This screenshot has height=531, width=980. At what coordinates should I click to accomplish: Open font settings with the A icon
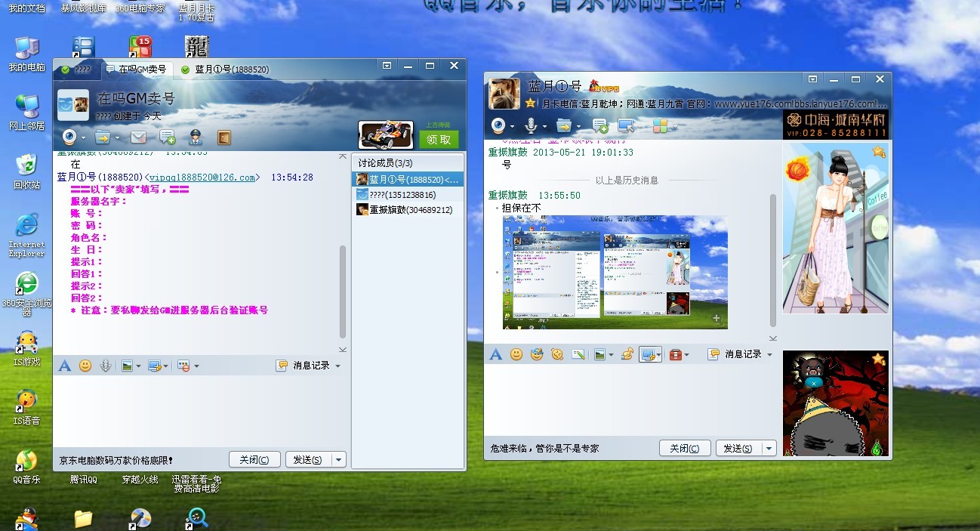point(64,366)
